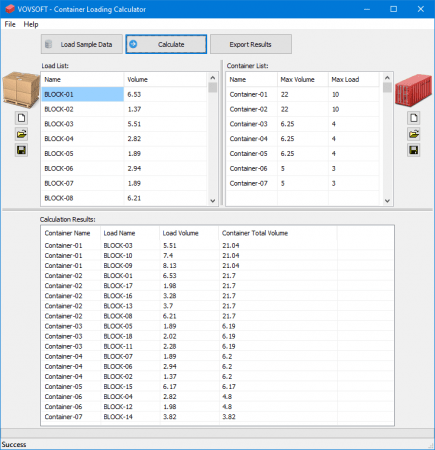
Task: Click the new container list icon
Action: click(x=414, y=118)
